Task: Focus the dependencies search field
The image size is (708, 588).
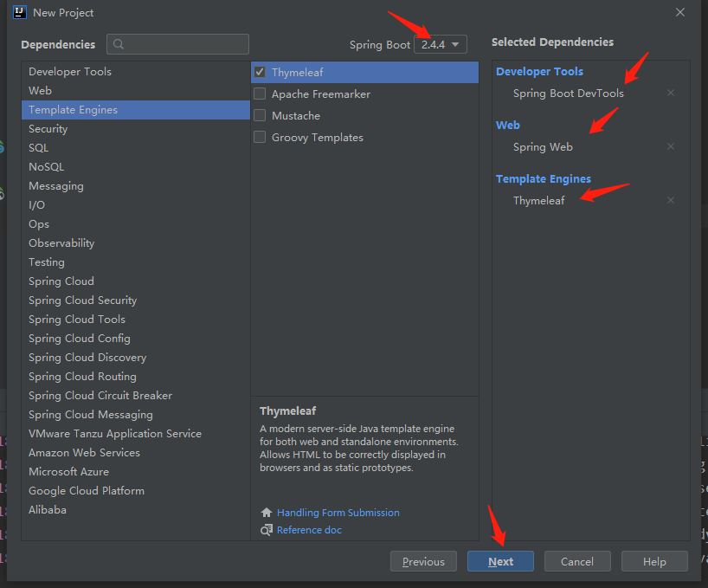Action: pos(178,44)
